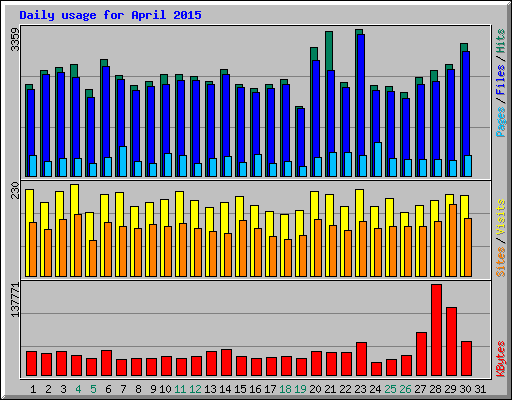This screenshot has width=512, height=400.
Task: Click day 31 on the x-axis
Action: click(x=480, y=389)
